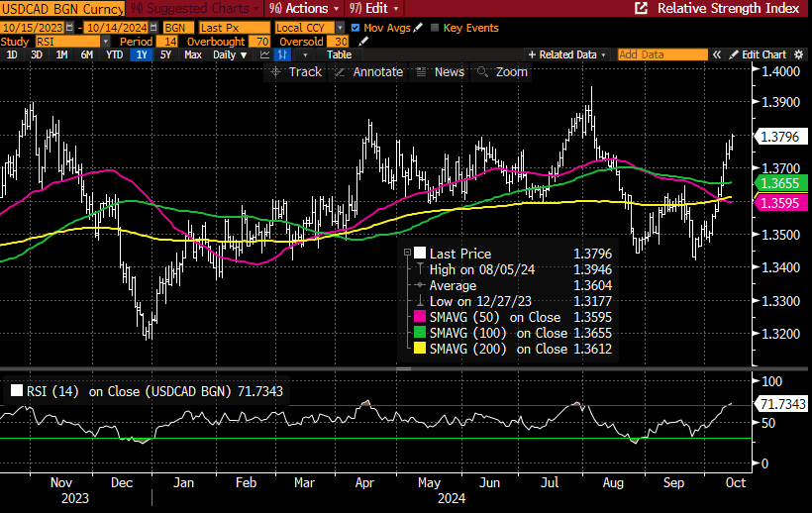Collapse legend using the tree minus box
812x513 pixels.
tap(408, 254)
